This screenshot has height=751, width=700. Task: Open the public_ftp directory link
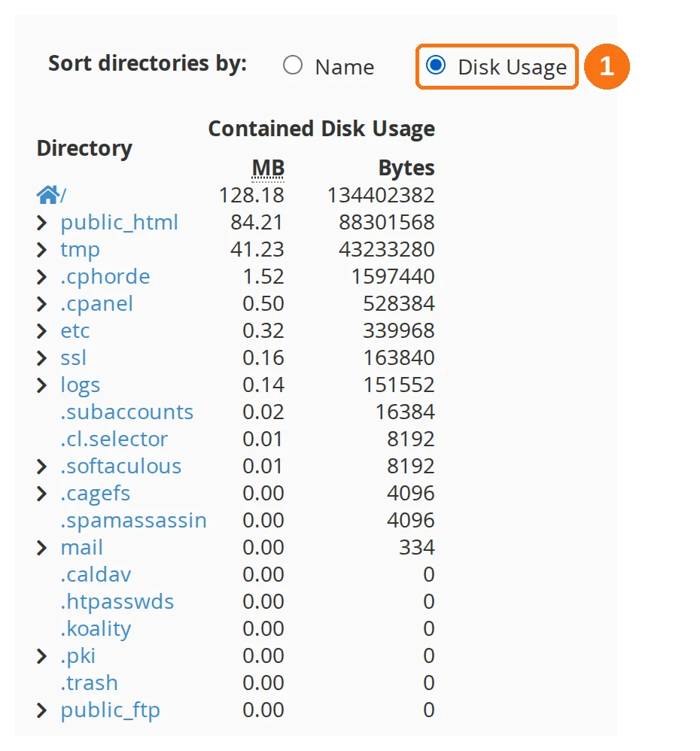[110, 711]
